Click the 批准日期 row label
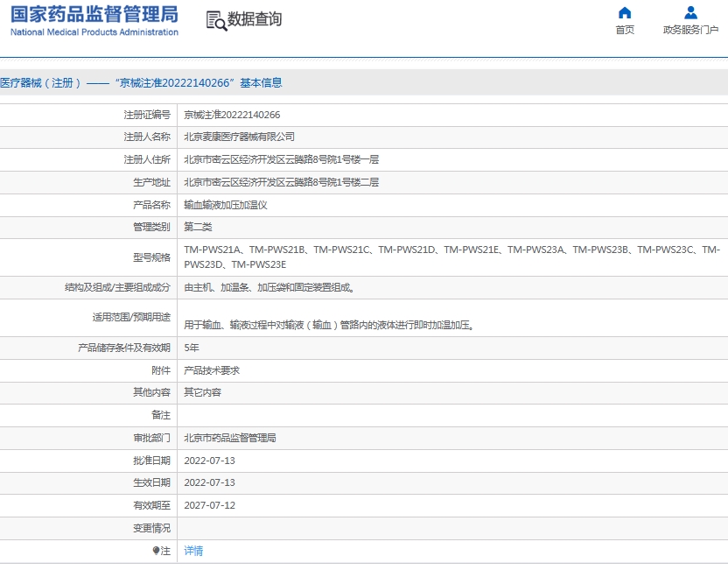728x570 pixels. click(x=152, y=461)
